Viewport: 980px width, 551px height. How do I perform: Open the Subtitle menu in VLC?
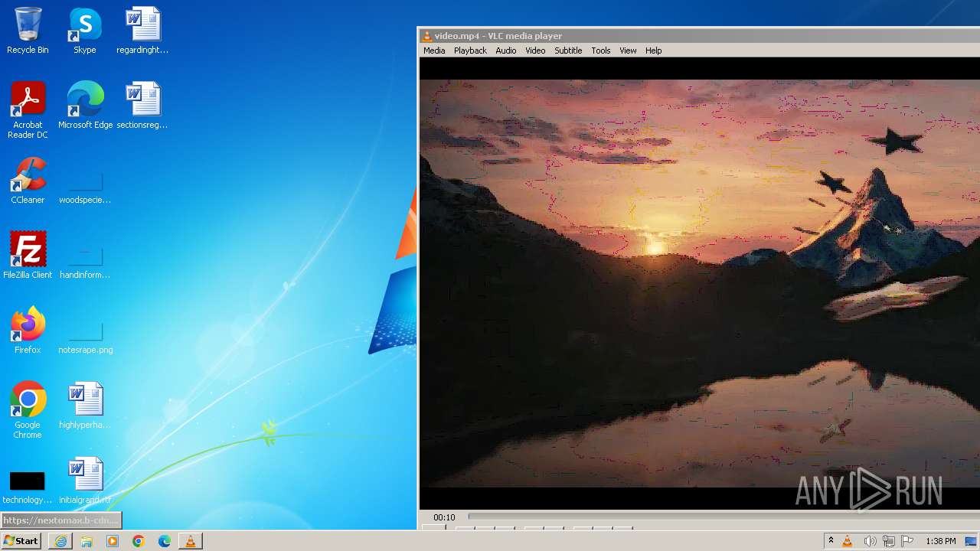pos(568,51)
